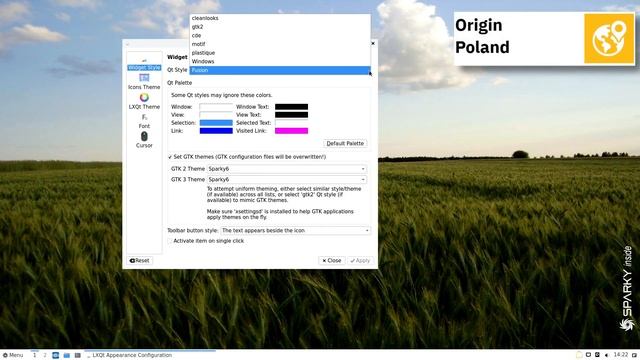640x360 pixels.
Task: Click the show desktop icon beside the clock
Action: coord(635,355)
